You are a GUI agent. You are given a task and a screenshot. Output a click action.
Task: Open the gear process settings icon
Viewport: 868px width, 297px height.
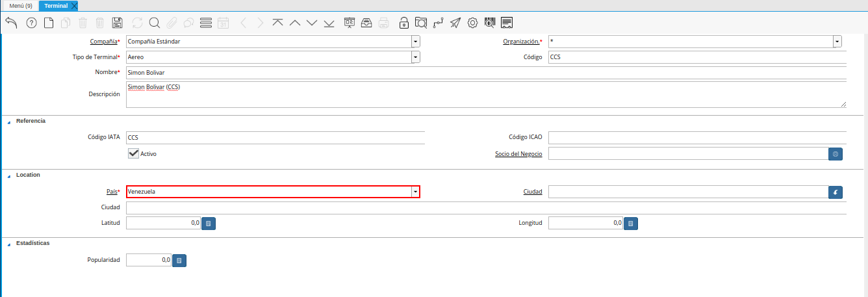pos(472,23)
